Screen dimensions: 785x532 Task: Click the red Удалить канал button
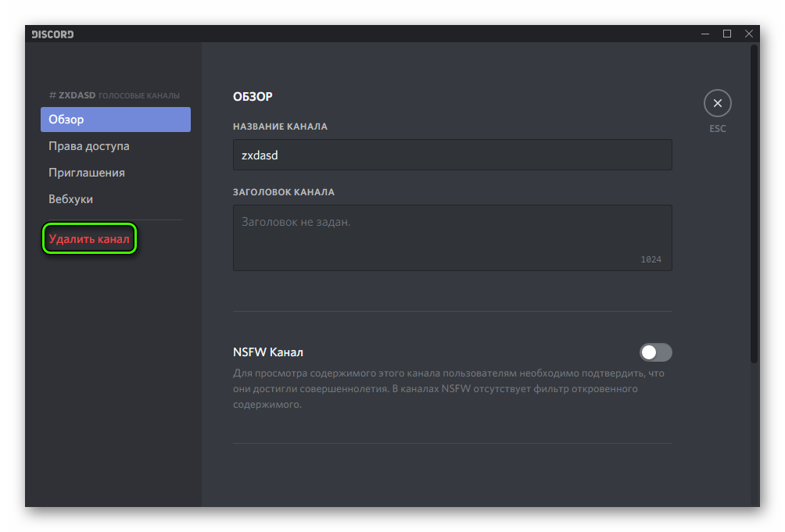[89, 239]
